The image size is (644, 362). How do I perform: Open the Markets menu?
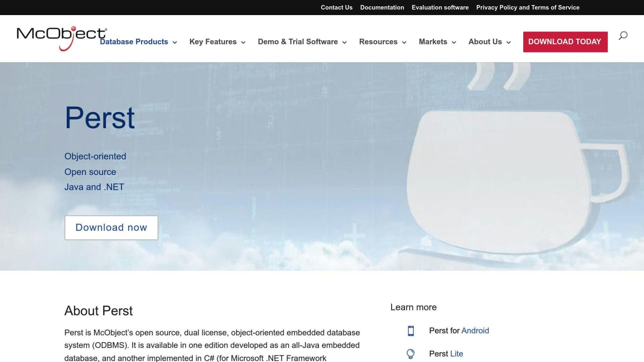pos(433,42)
